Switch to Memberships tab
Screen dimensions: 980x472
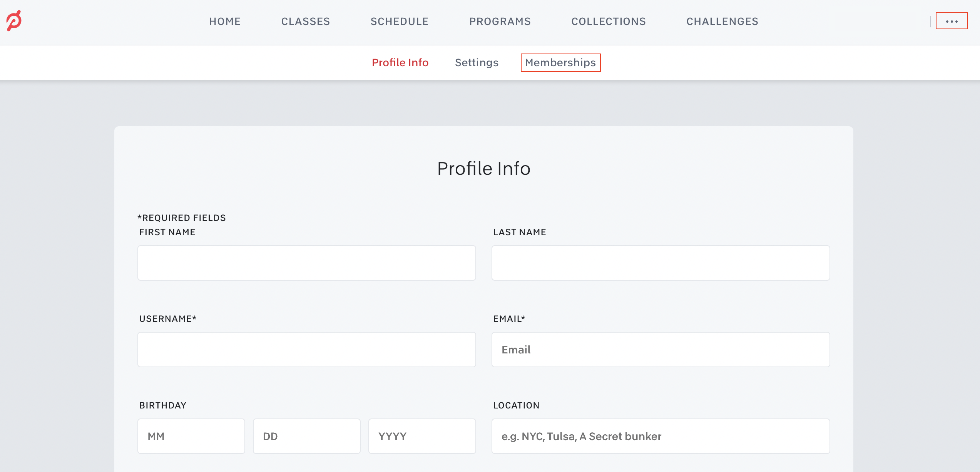(560, 62)
